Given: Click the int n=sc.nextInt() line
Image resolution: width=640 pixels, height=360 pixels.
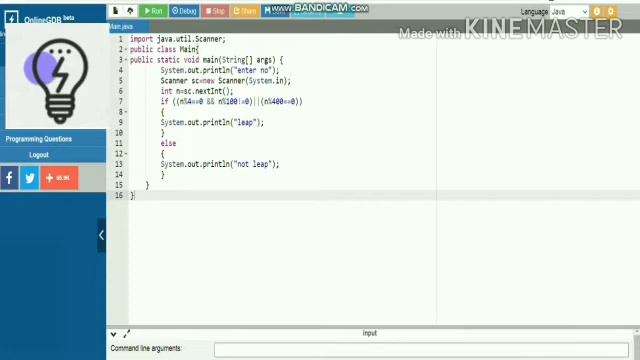Looking at the screenshot, I should coord(197,91).
